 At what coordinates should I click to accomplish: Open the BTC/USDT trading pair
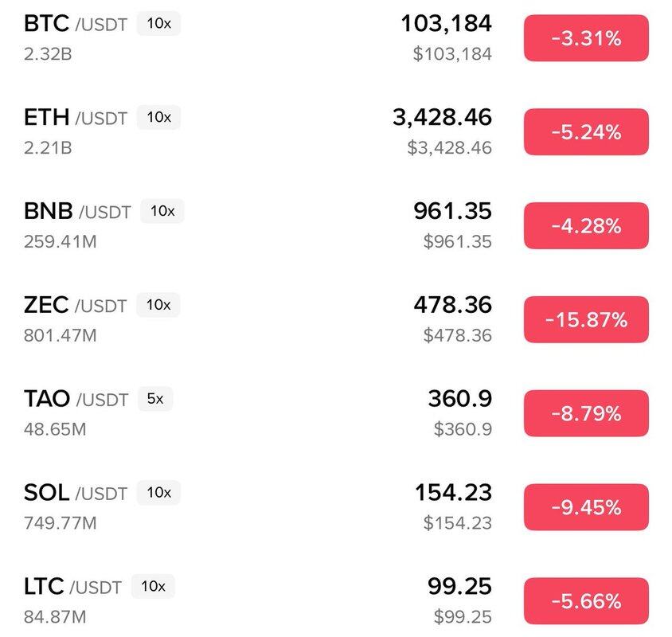(x=76, y=24)
